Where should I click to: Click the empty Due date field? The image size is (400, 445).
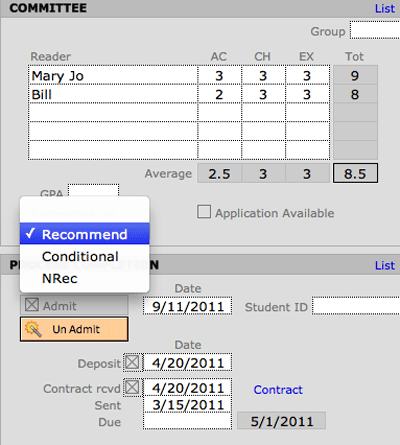point(188,421)
